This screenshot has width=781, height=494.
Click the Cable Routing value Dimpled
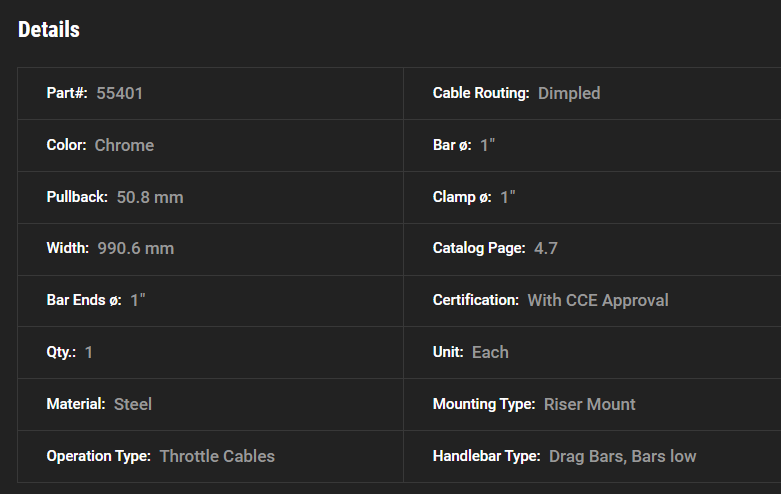tap(569, 93)
